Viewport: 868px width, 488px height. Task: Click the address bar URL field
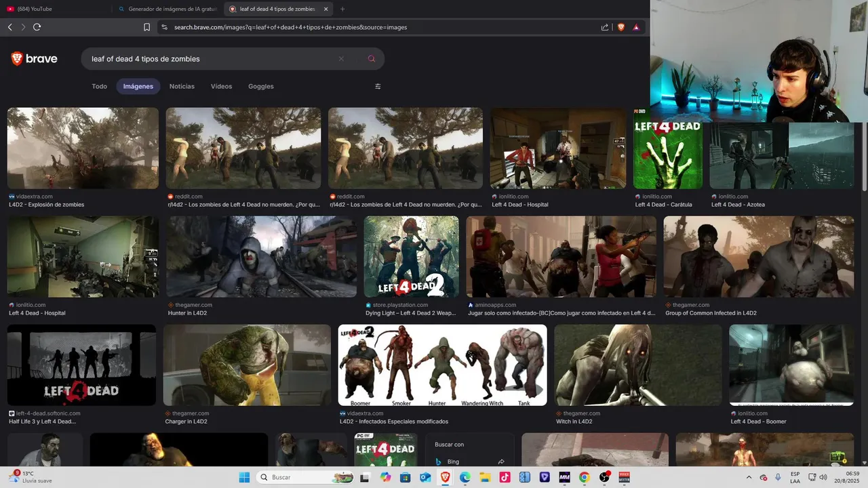tap(380, 27)
